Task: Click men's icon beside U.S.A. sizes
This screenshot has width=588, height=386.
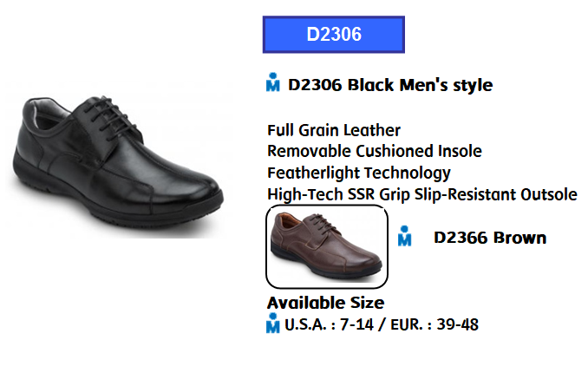Action: pos(272,323)
